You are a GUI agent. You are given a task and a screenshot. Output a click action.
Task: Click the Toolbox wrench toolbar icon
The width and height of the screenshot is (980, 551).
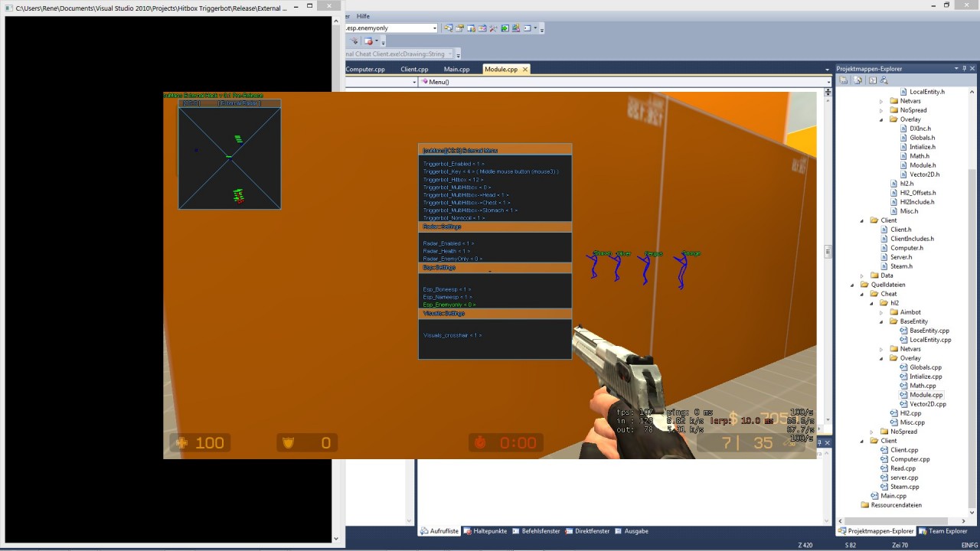click(x=494, y=28)
